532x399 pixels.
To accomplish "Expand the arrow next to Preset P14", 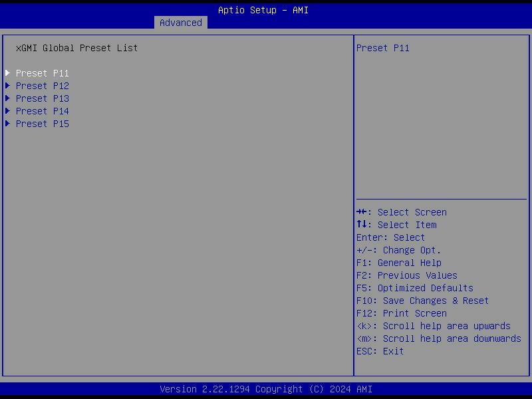I will coord(8,110).
